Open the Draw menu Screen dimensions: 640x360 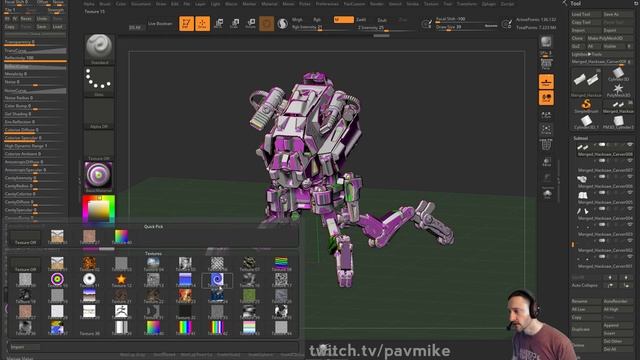pyautogui.click(x=161, y=4)
